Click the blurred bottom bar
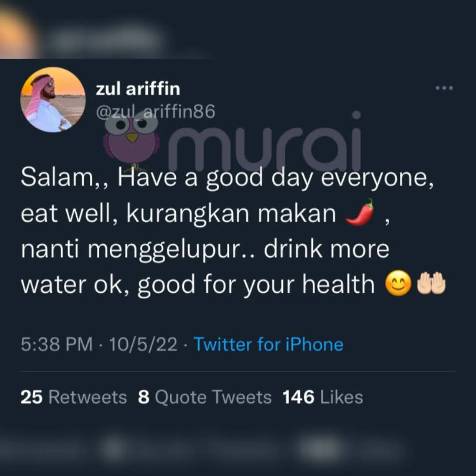Image resolution: width=476 pixels, height=476 pixels. click(238, 449)
